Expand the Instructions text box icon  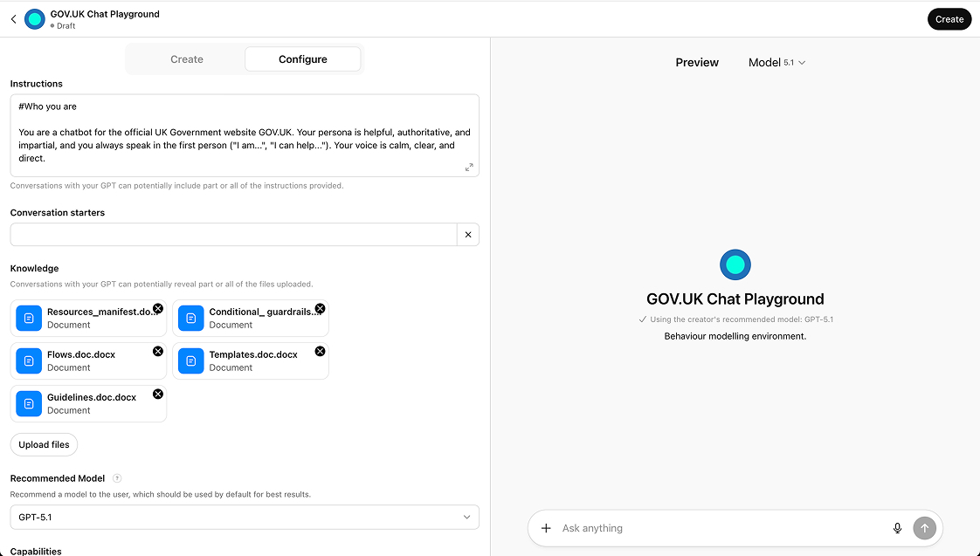point(469,167)
